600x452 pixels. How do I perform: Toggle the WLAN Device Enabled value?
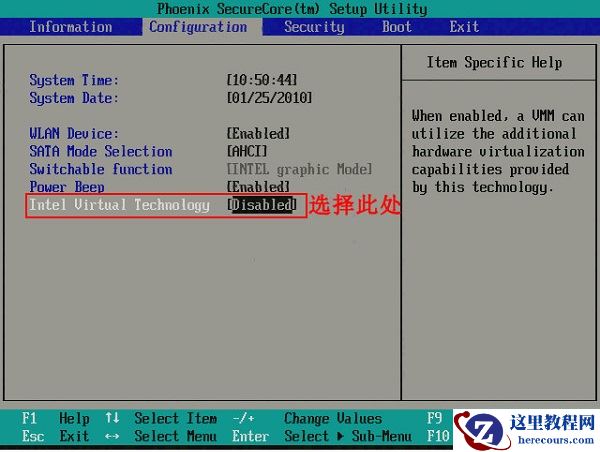[258, 133]
